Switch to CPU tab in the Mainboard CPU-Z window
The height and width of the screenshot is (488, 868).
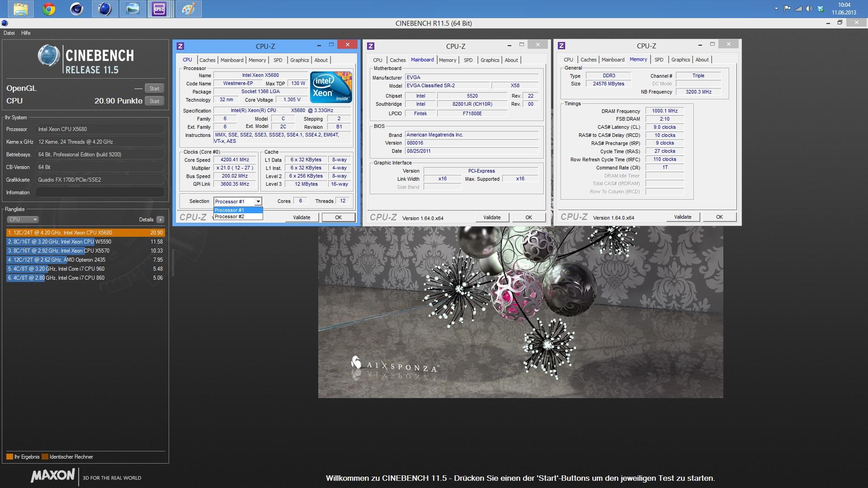[377, 60]
